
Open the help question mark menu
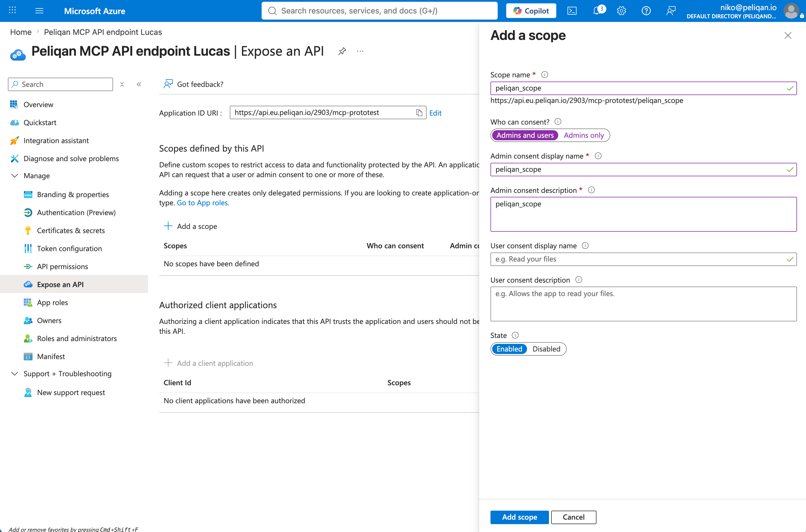coord(646,11)
